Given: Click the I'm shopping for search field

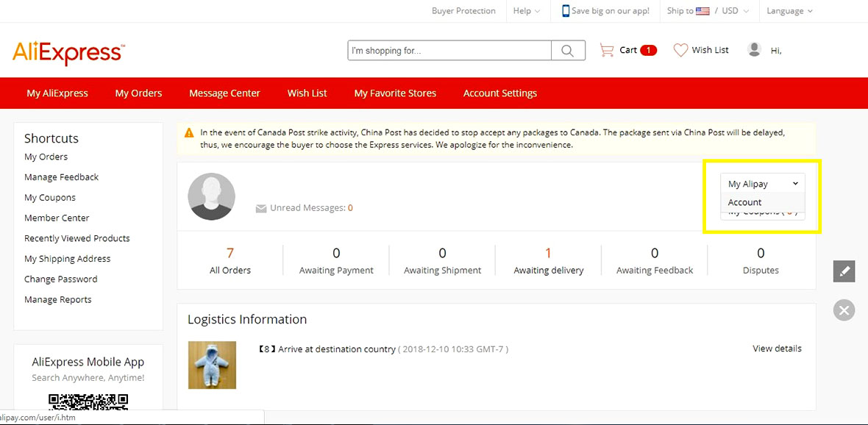Looking at the screenshot, I should [449, 50].
